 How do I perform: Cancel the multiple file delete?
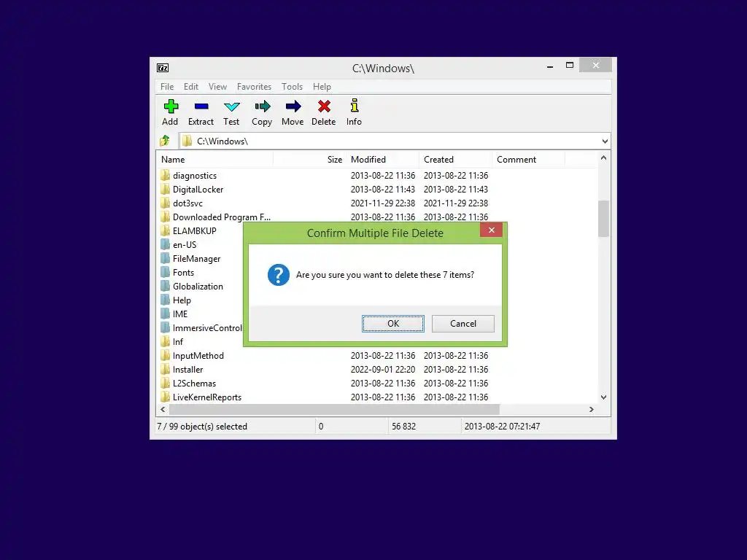463,323
